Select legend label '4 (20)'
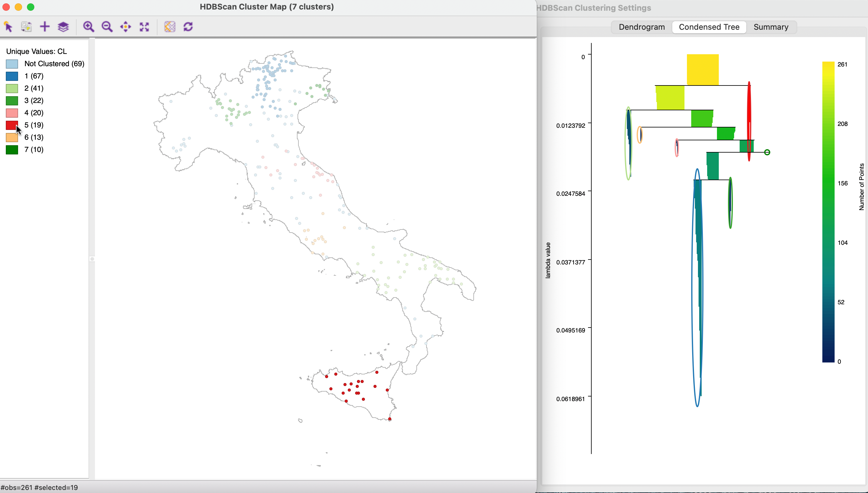Image resolution: width=868 pixels, height=493 pixels. [34, 112]
